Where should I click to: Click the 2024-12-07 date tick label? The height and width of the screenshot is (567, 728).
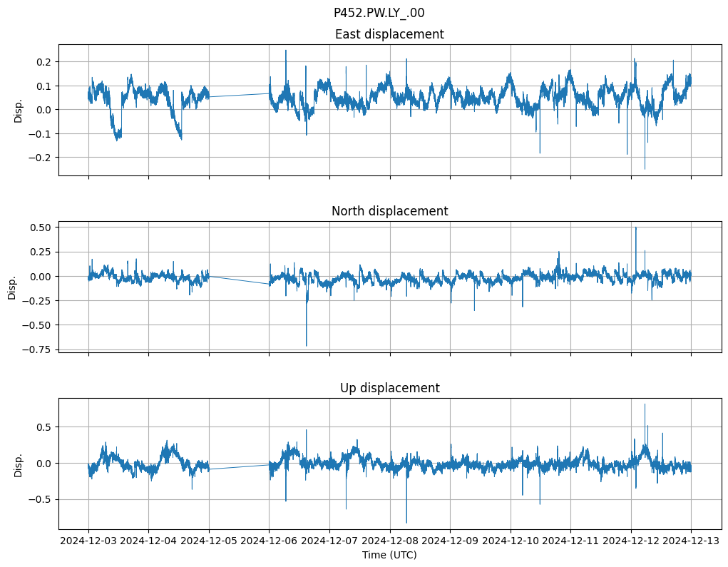pyautogui.click(x=329, y=541)
